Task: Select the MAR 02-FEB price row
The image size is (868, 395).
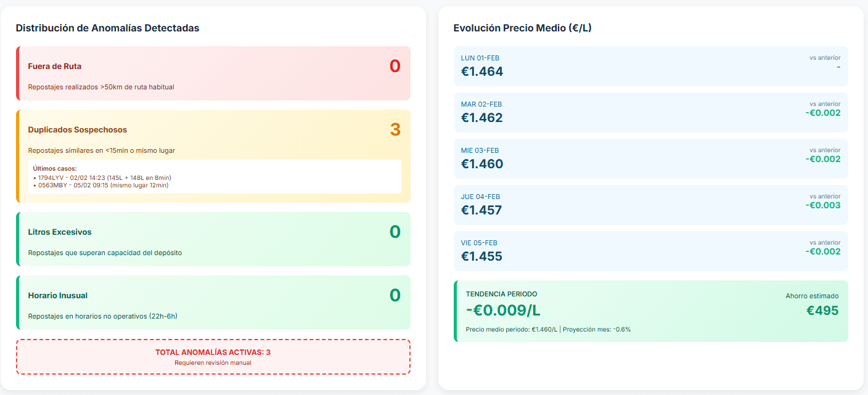Action: (650, 112)
